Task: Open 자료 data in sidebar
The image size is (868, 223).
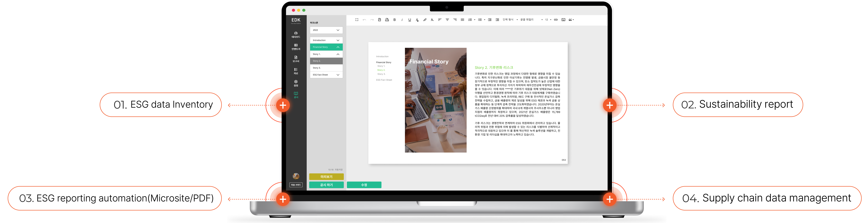Action: [x=296, y=71]
